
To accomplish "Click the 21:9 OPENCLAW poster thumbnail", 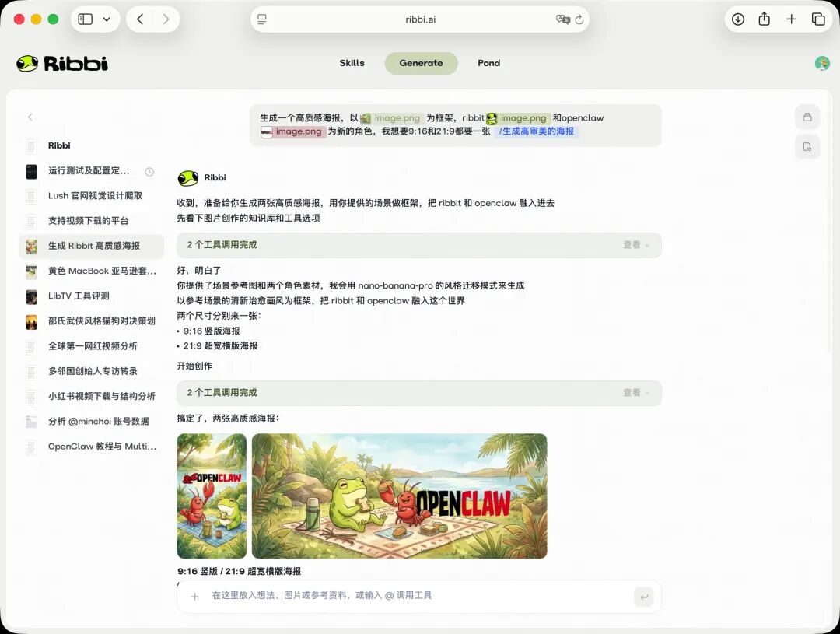I will (x=399, y=496).
